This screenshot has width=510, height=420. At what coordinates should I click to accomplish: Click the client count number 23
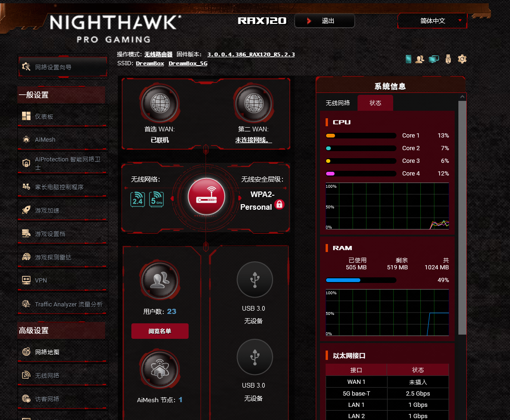(171, 311)
